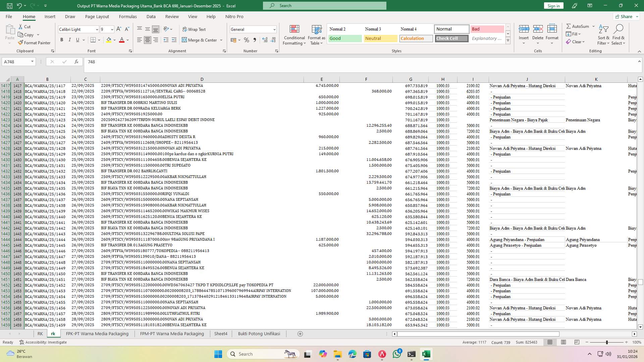Click the Increase Decimal icon

click(265, 40)
